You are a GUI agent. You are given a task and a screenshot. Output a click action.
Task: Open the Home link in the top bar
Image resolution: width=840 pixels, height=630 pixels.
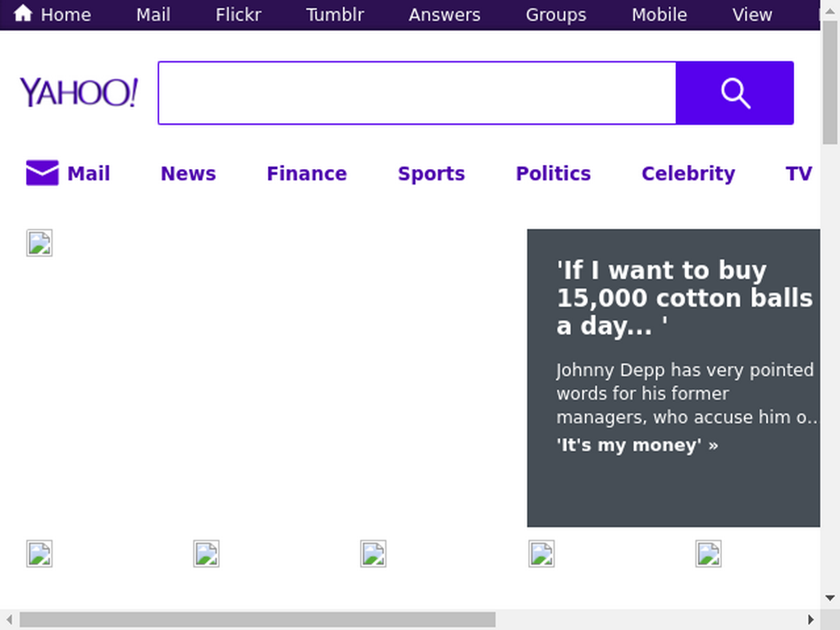pyautogui.click(x=66, y=15)
